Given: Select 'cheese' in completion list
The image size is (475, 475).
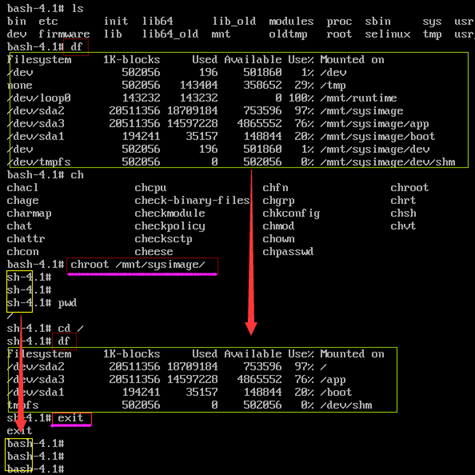Looking at the screenshot, I should 154,252.
